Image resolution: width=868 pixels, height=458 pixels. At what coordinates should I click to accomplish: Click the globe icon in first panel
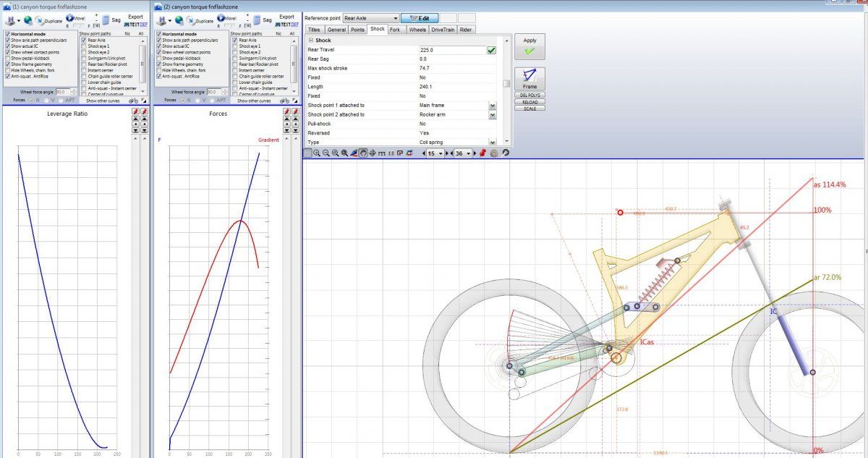pos(27,20)
